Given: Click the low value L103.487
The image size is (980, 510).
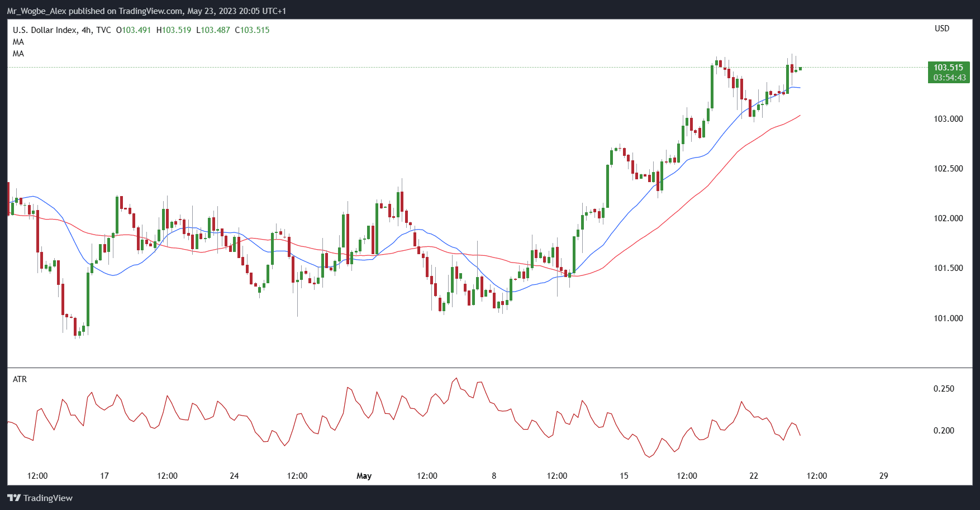Looking at the screenshot, I should coord(213,30).
